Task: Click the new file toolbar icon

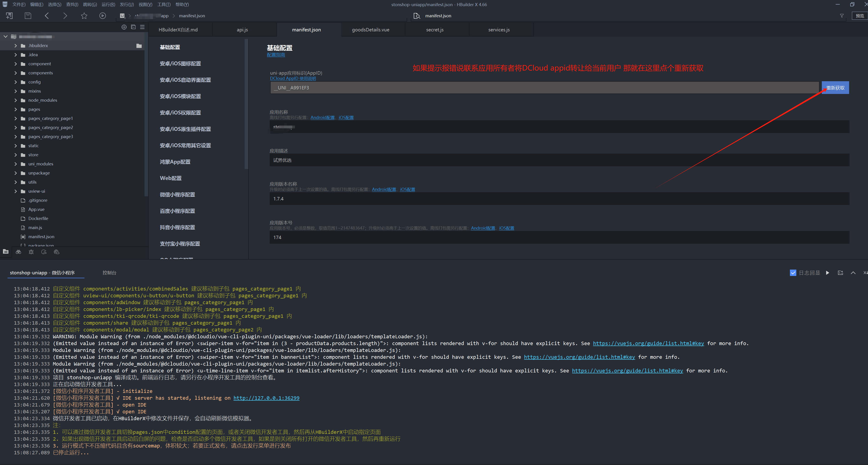Action: (x=9, y=16)
